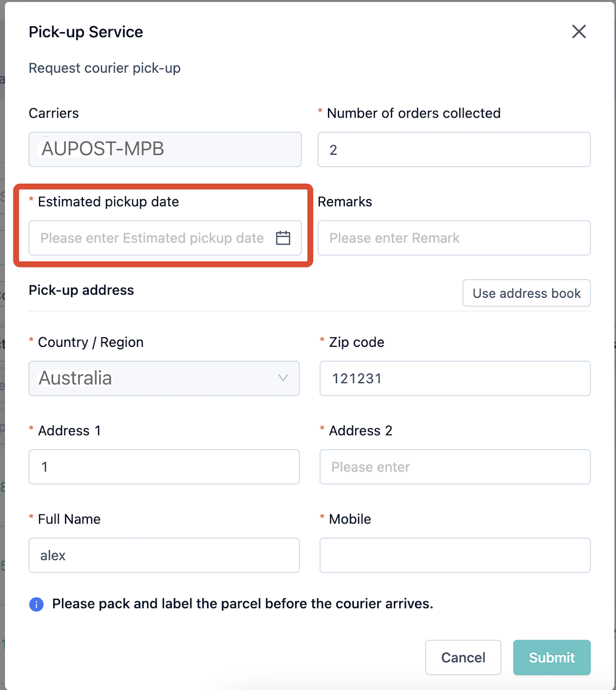Screen dimensions: 616x690
Task: Click the Estimated pickup date input
Action: (x=165, y=238)
